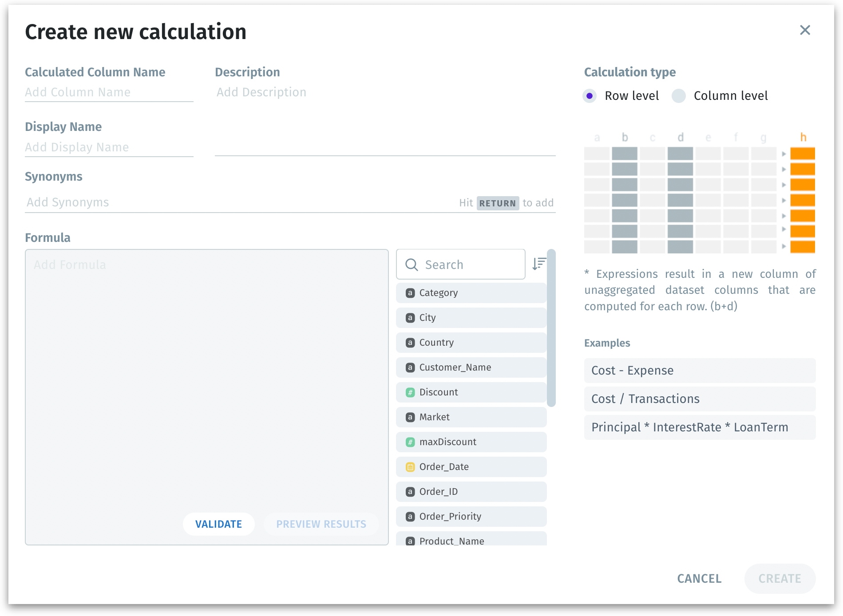Click the magnifier icon in the Search box

(412, 265)
